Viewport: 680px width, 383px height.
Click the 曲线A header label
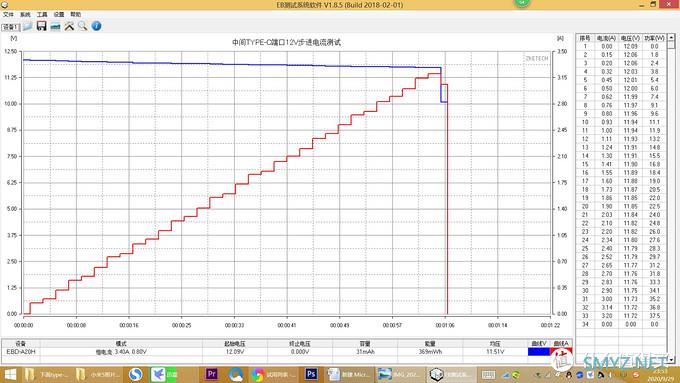561,344
